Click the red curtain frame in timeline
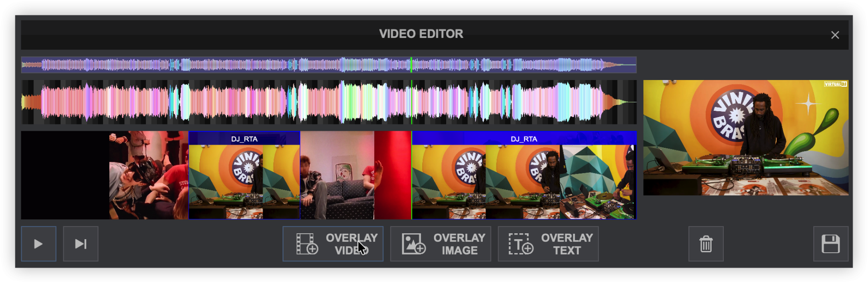 pyautogui.click(x=392, y=175)
